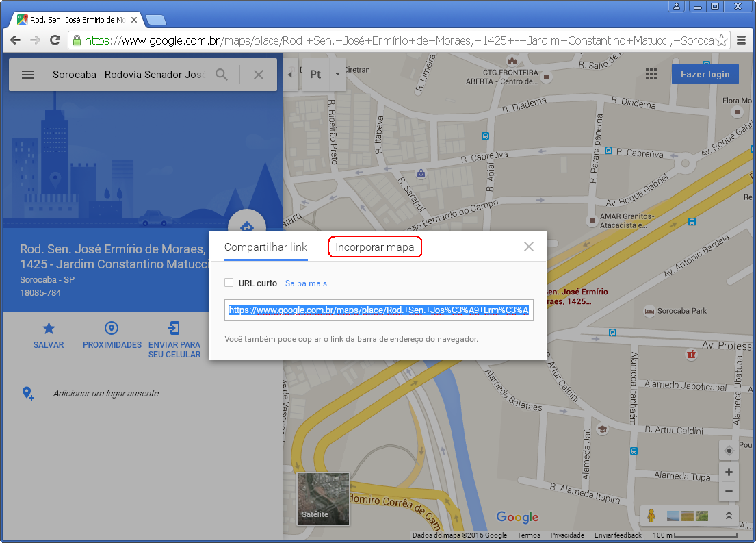Click the Salvar star icon

tap(49, 329)
